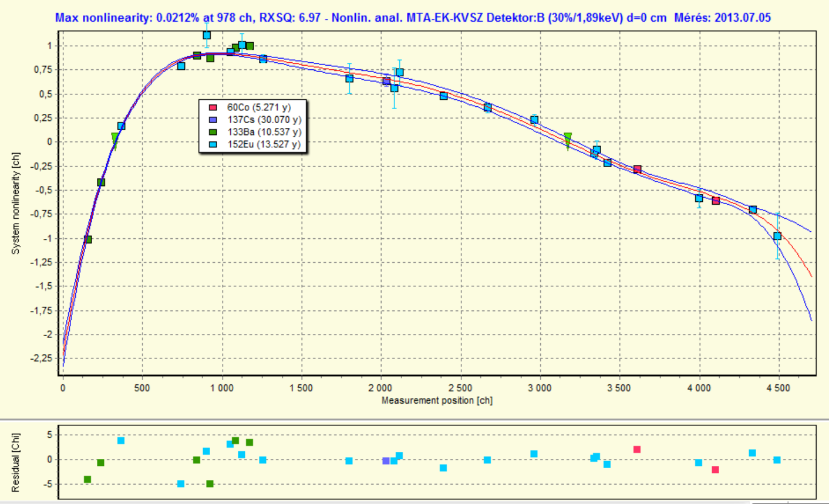The width and height of the screenshot is (829, 504).
Task: Click the topmost cyan point above y = 1
Action: [207, 36]
